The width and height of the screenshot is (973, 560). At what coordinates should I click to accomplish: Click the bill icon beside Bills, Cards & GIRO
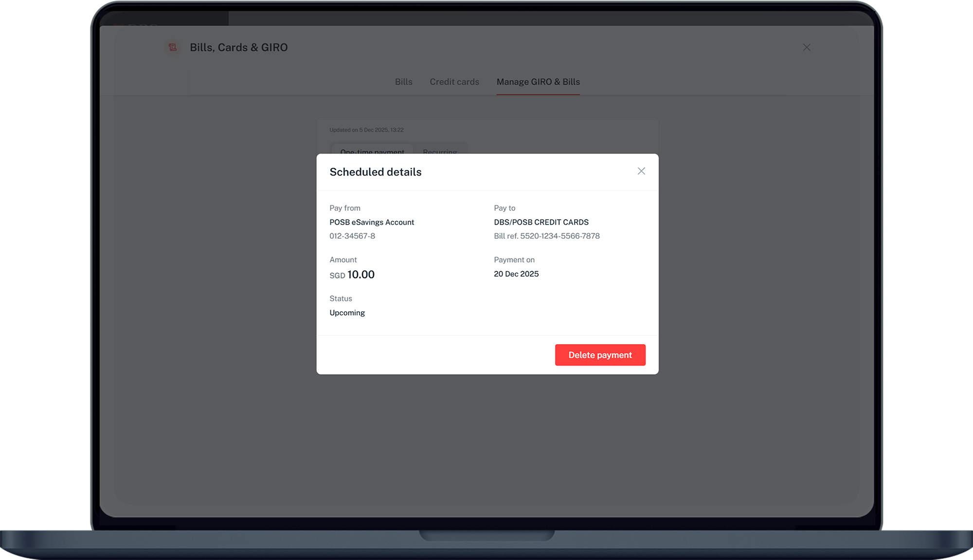pyautogui.click(x=172, y=47)
